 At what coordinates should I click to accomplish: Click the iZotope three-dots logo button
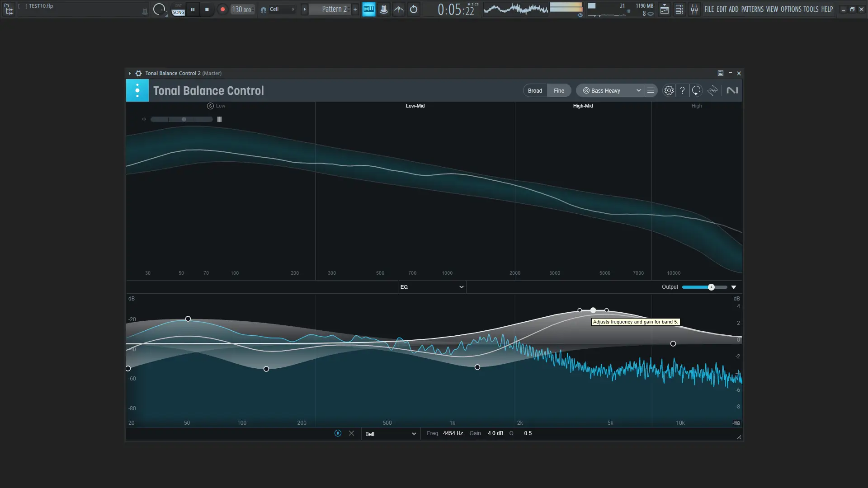tap(137, 90)
